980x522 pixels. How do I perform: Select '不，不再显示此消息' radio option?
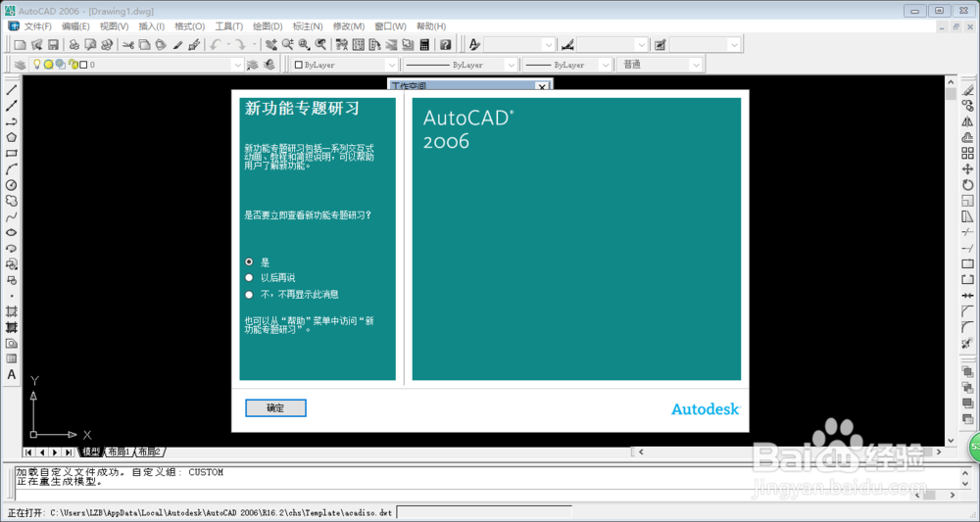[x=249, y=294]
